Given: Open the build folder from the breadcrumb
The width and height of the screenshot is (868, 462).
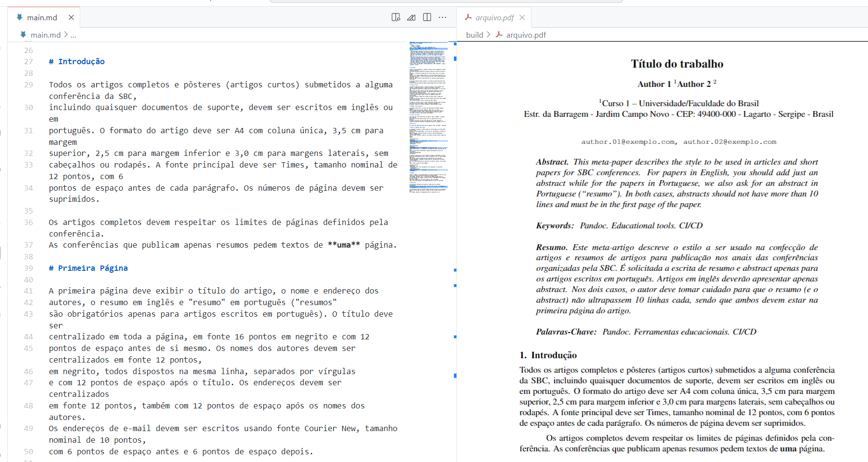Looking at the screenshot, I should (475, 34).
